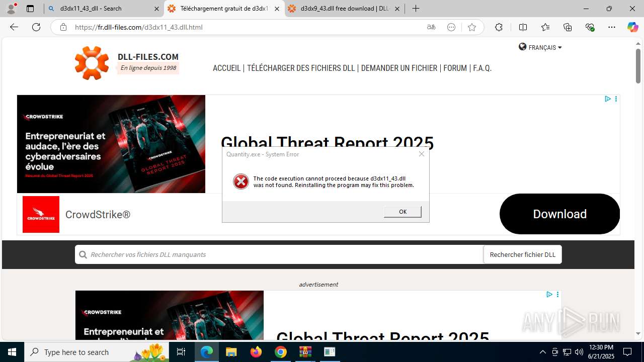Viewport: 644px width, 362px height.
Task: Click the red error icon in dialog
Action: pos(241,182)
